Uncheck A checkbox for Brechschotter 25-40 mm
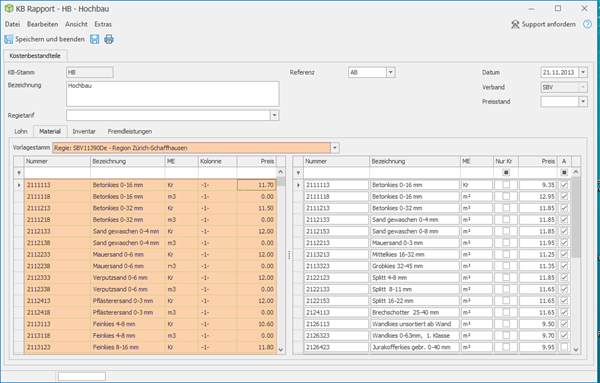Screen dimensions: 600x383 coord(564,312)
